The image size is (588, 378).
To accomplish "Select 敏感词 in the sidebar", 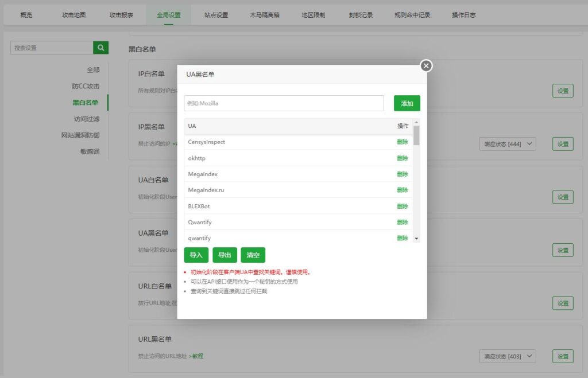I will 90,152.
